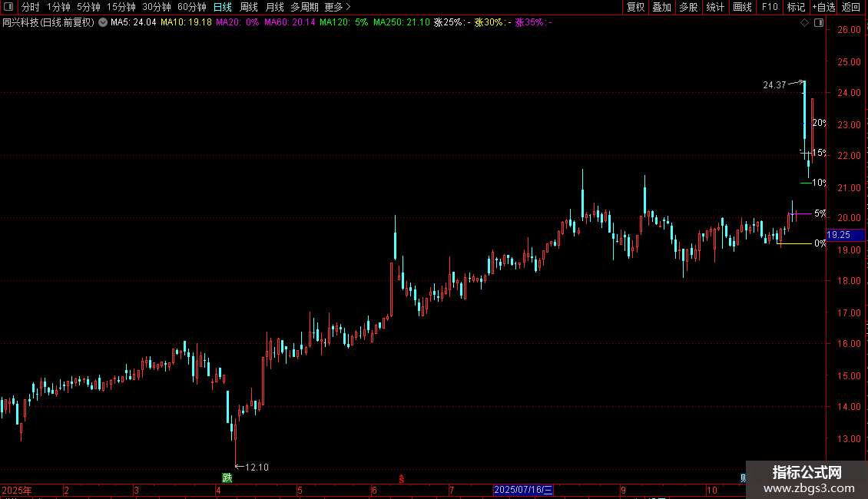868x499 pixels.
Task: Switch to 30分钟 period
Action: coord(157,7)
